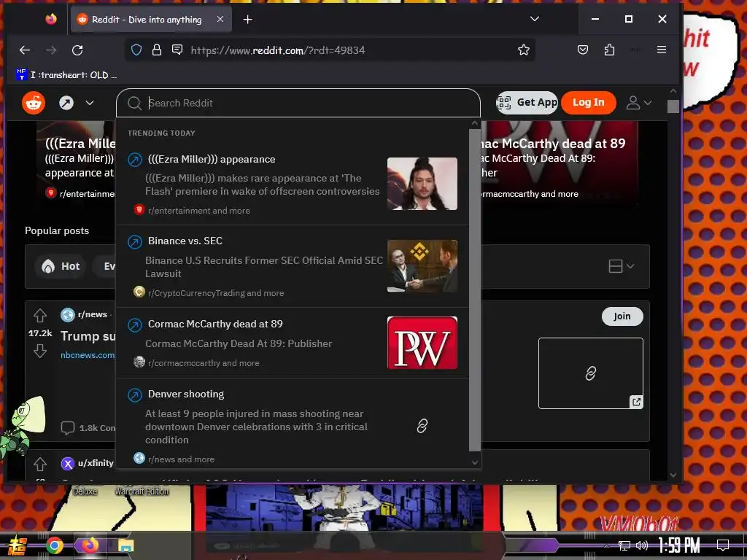The height and width of the screenshot is (560, 747).
Task: Click the Firefox view pinned icon
Action: click(x=51, y=19)
